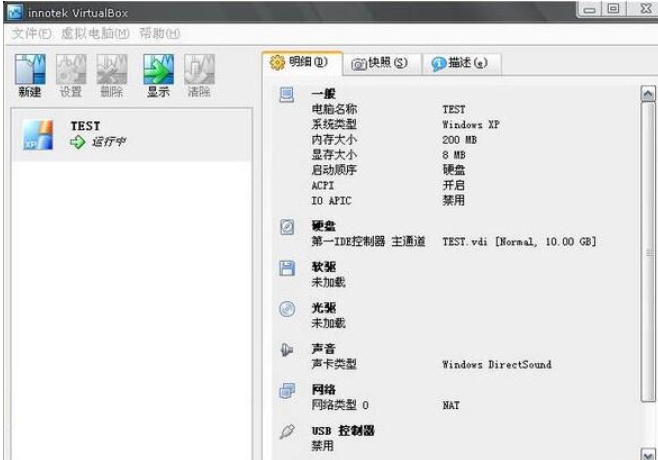The image size is (658, 460).
Task: Click the 软驱 (Floppy) section icon
Action: [x=287, y=268]
